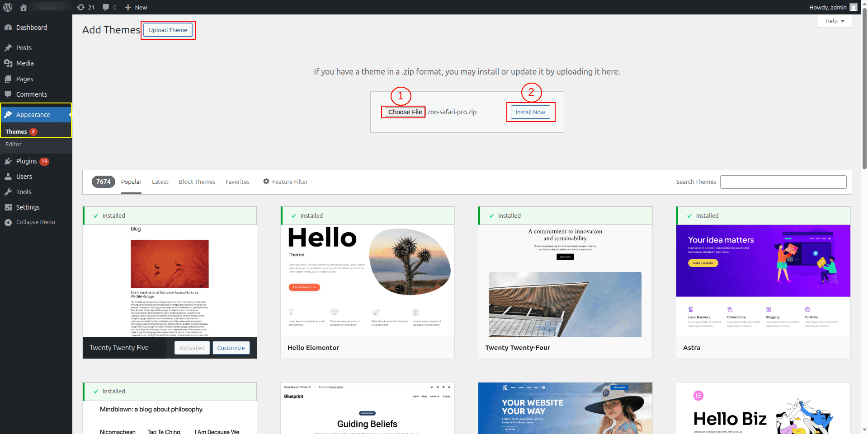Click the Feature Filter gear icon
The height and width of the screenshot is (434, 868).
266,182
